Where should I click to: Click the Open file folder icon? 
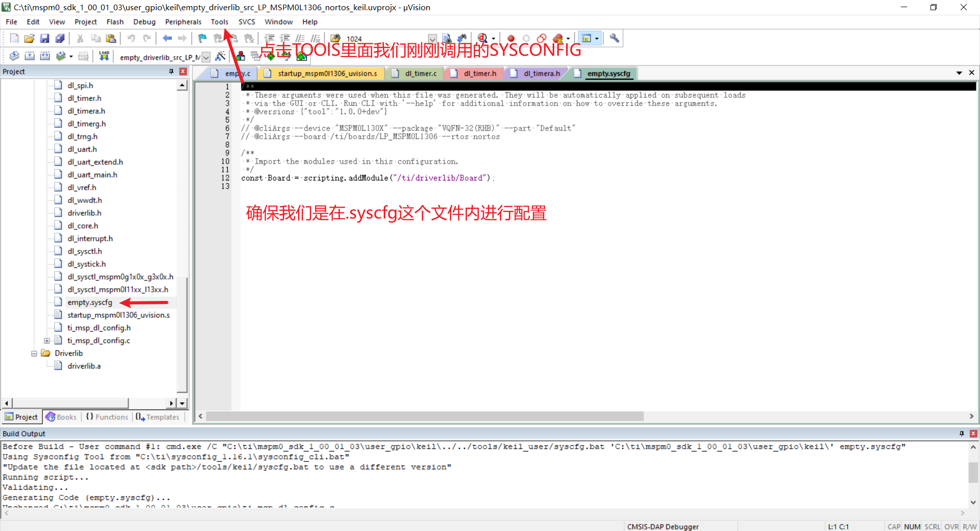point(30,38)
